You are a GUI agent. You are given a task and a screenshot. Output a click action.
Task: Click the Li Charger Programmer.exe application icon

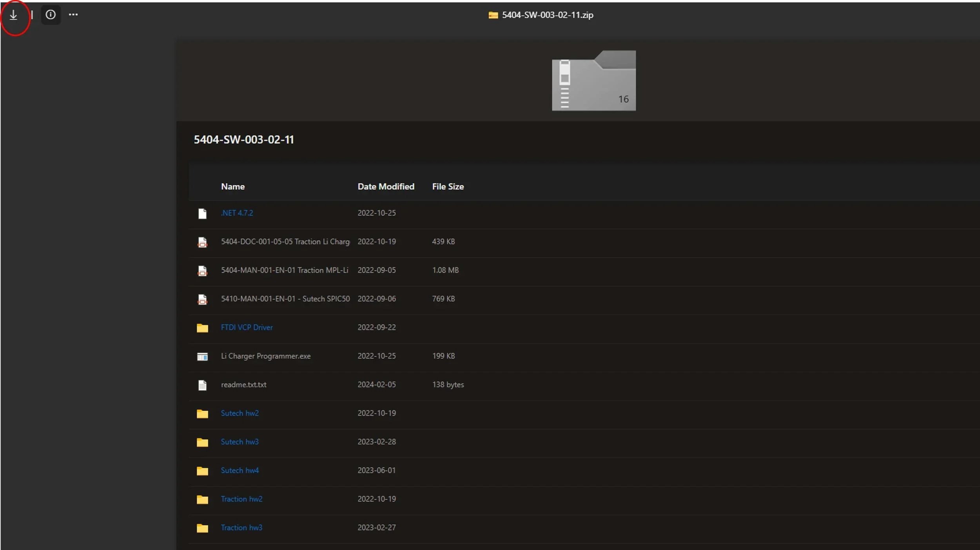point(202,357)
